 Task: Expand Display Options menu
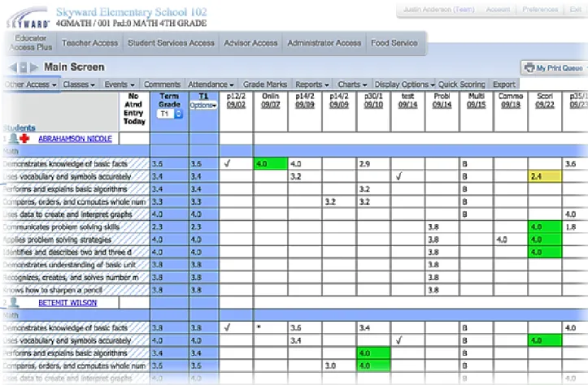(x=404, y=84)
